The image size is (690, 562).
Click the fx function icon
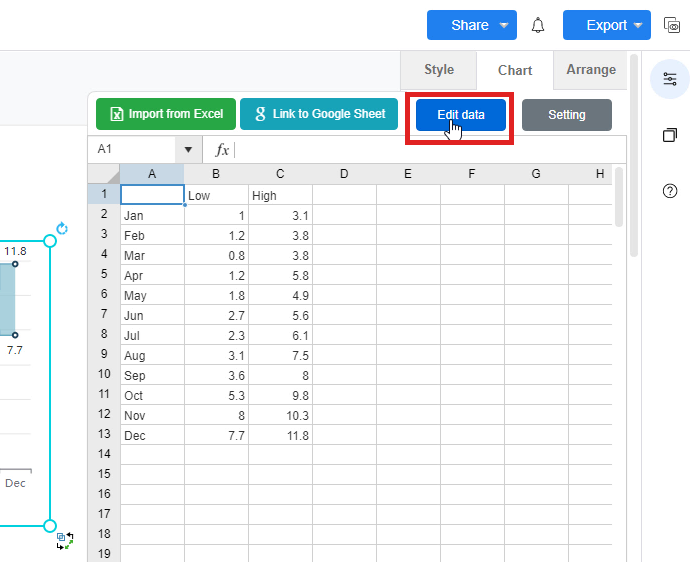222,149
